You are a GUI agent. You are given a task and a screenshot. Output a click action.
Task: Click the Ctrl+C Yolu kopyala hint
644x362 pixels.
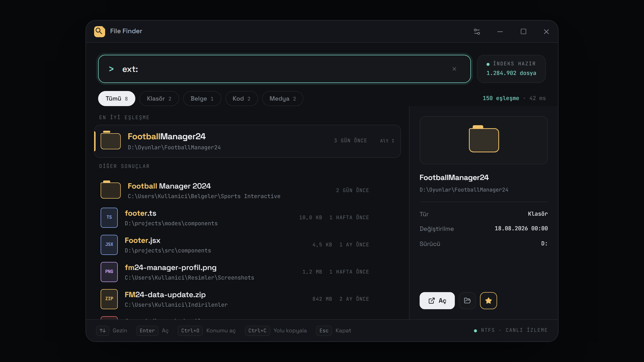point(276,331)
